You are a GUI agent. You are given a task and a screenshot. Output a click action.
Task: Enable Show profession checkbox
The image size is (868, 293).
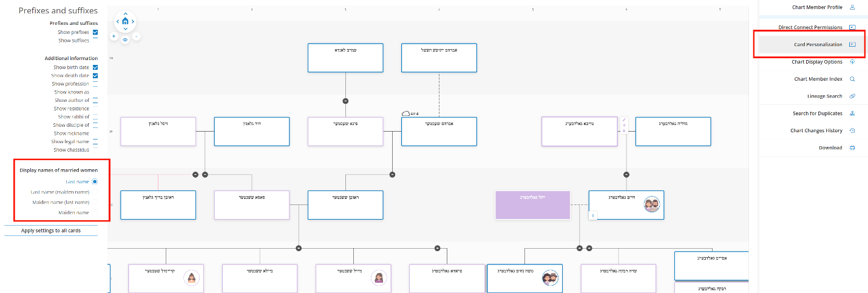[95, 84]
